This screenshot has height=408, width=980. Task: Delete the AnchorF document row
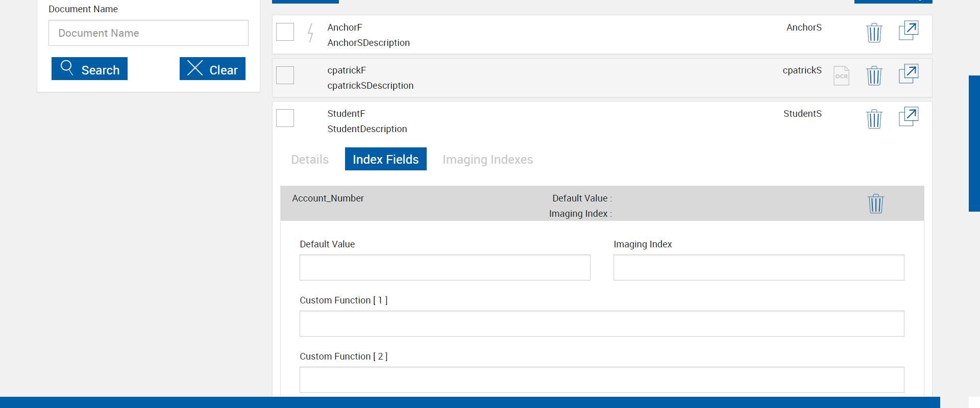point(874,33)
